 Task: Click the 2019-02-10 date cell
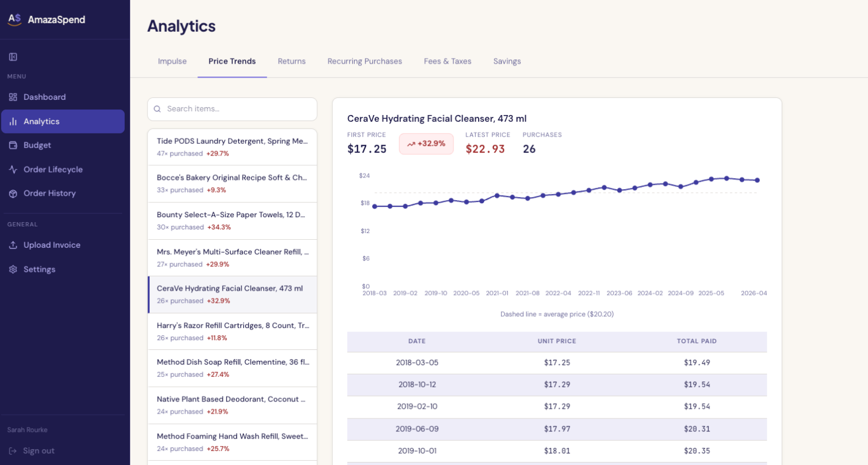click(x=417, y=407)
